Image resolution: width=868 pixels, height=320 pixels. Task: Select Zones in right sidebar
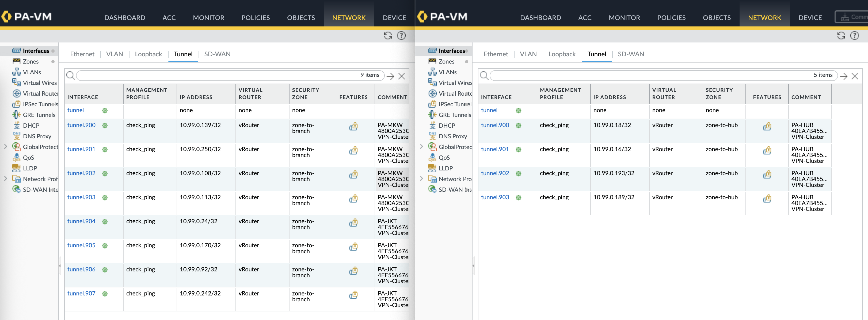click(x=446, y=61)
